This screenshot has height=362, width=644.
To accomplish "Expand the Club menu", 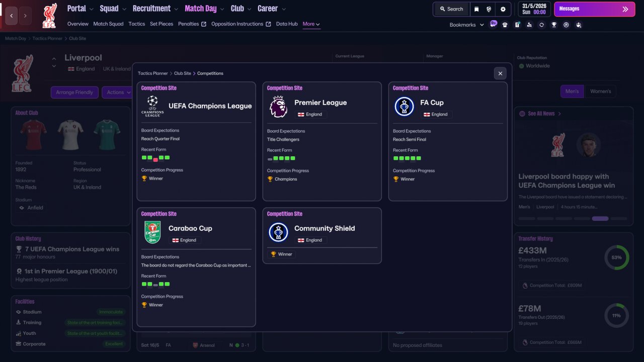I will [x=241, y=9].
